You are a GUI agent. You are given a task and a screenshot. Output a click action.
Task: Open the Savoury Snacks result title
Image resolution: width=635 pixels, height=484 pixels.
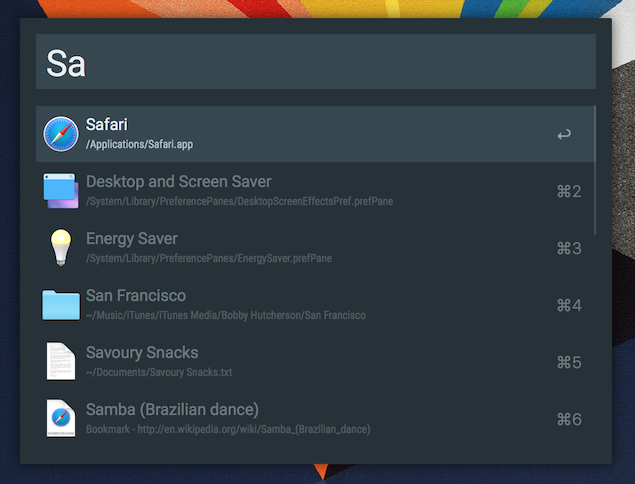click(142, 353)
